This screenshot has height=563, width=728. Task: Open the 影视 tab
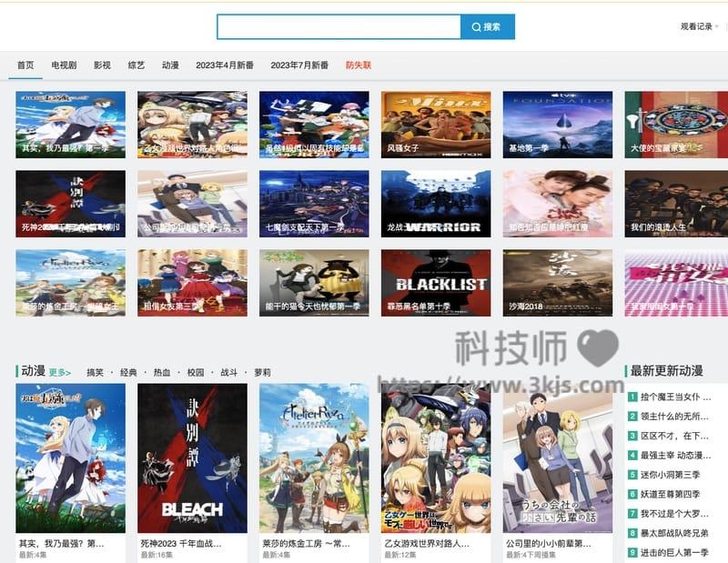coord(102,65)
